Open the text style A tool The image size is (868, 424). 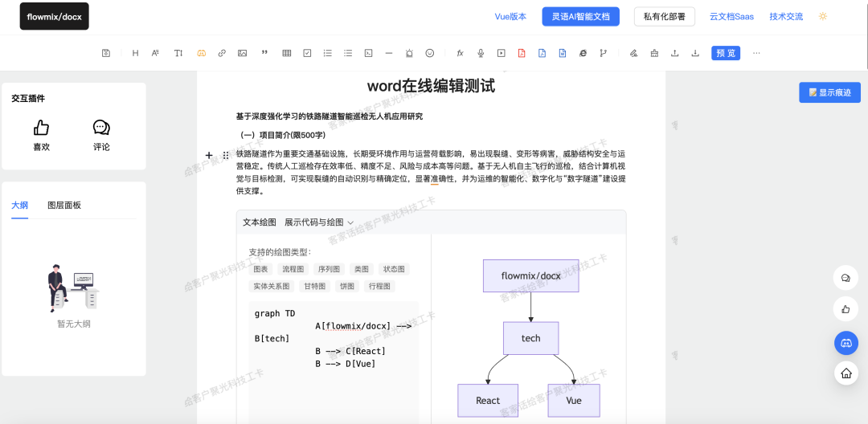(x=156, y=53)
